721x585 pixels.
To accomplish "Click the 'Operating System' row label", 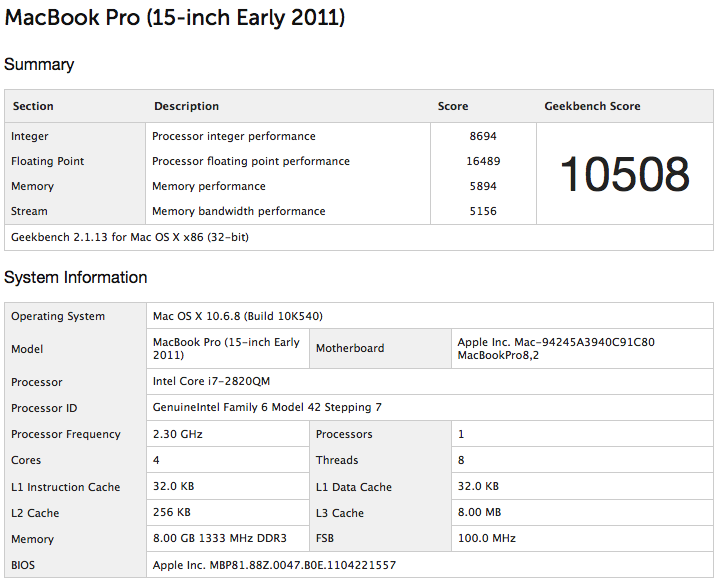I will (x=58, y=316).
